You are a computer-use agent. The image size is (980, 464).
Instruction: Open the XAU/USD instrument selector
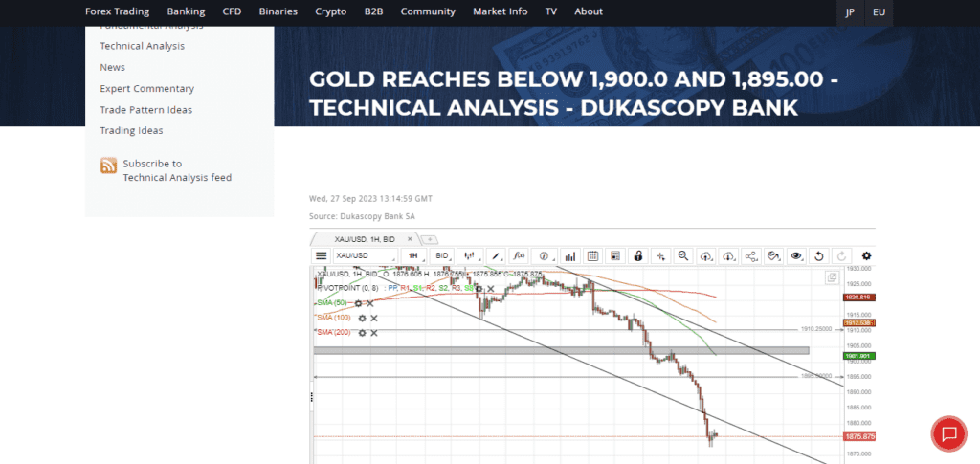coord(364,256)
